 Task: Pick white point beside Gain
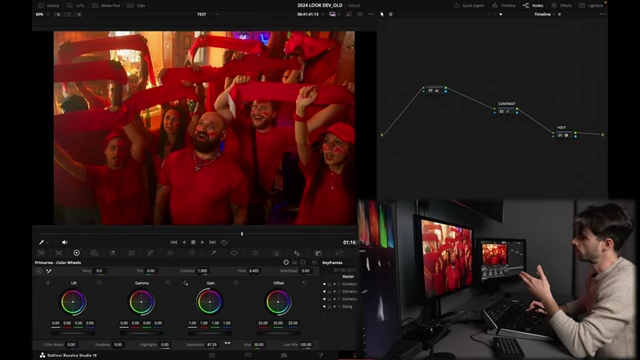click(185, 283)
